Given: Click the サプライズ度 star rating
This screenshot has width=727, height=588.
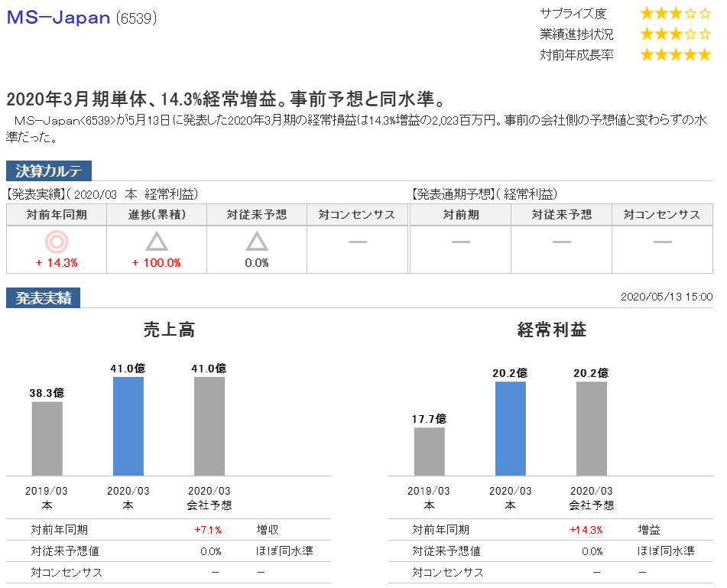Looking at the screenshot, I should [675, 14].
